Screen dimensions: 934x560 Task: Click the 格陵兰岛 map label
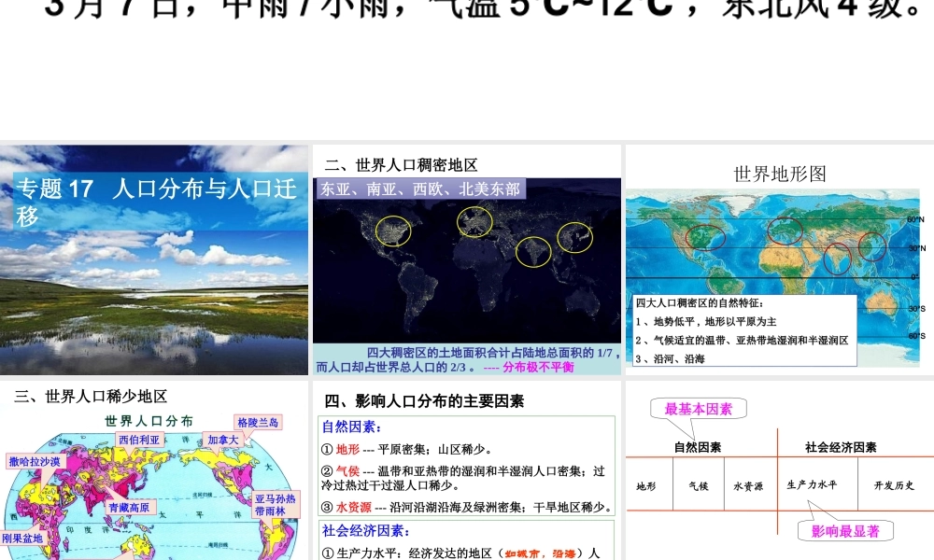point(258,422)
